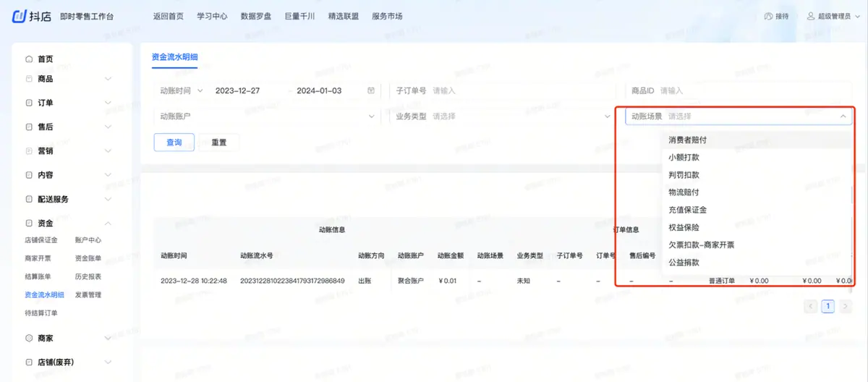Open 服务市场 in top navigation
The image size is (868, 382).
pyautogui.click(x=387, y=16)
